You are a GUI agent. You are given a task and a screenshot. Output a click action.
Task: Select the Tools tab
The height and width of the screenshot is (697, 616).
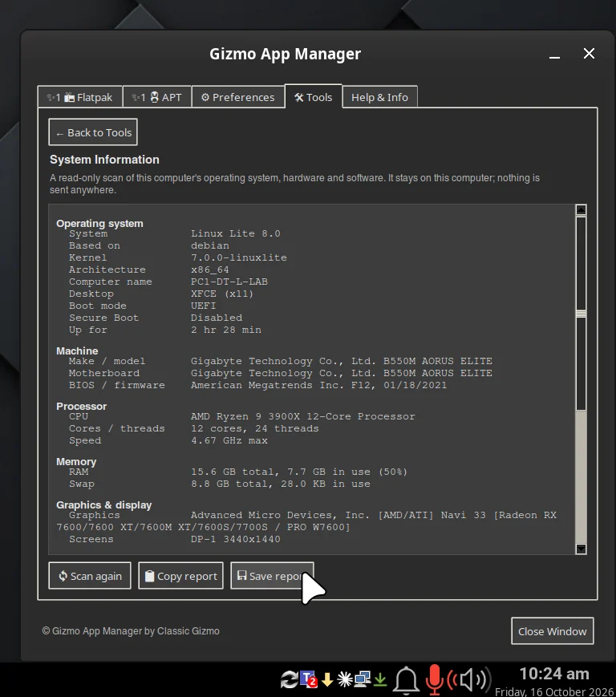(x=314, y=97)
